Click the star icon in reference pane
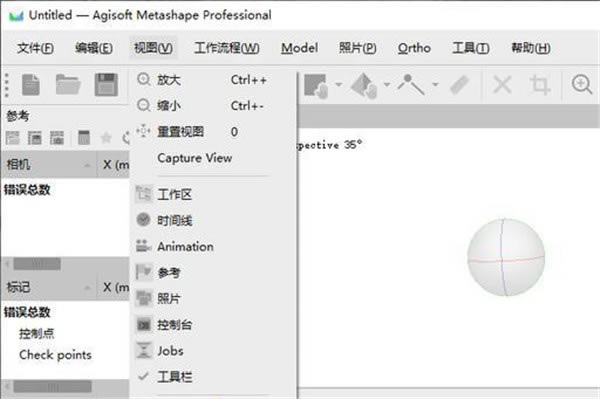Image resolution: width=600 pixels, height=399 pixels. tap(106, 138)
